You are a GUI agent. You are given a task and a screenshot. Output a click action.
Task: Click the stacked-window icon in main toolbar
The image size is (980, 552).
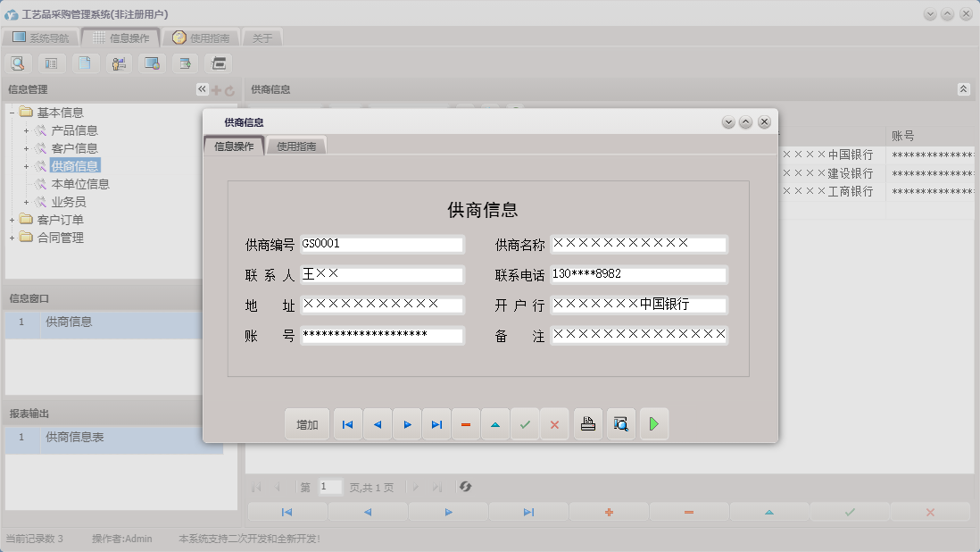coord(219,63)
